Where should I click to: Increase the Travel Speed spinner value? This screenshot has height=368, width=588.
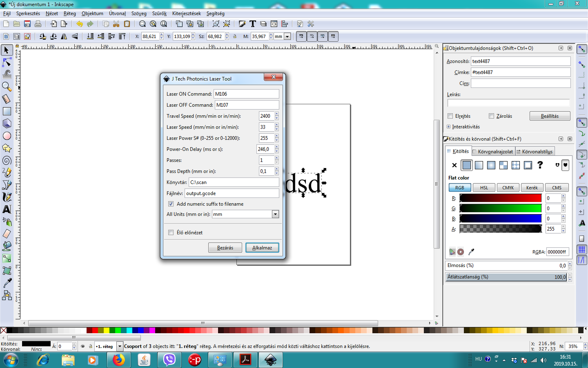276,114
